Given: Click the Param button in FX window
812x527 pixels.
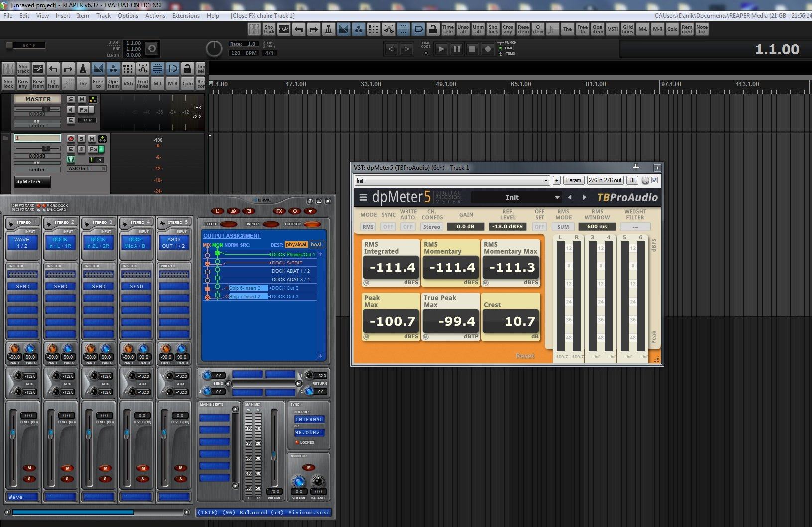Looking at the screenshot, I should pos(573,180).
